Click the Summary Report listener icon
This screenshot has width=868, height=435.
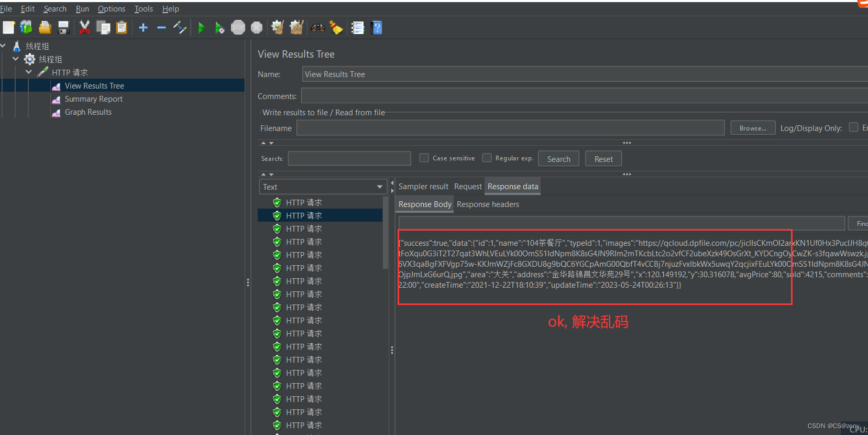pos(56,100)
